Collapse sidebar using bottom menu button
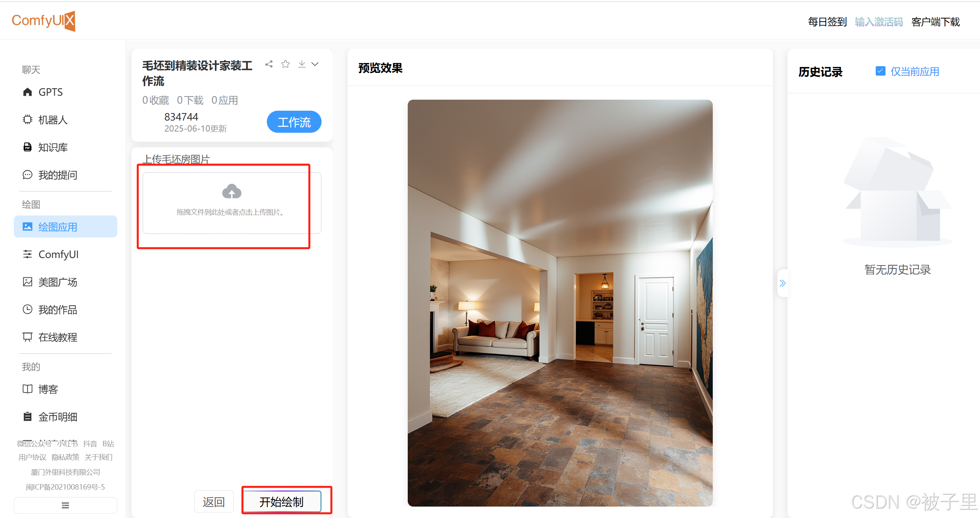 (x=65, y=505)
